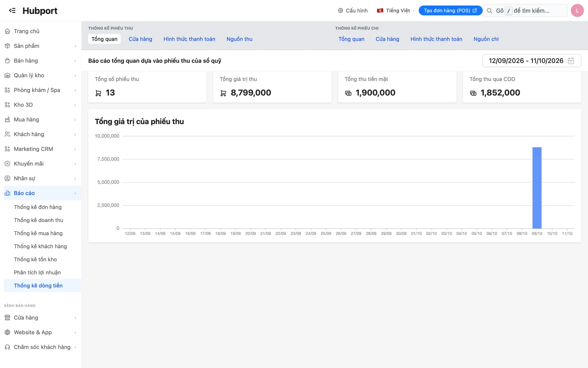Collapse the Báo cáo menu chevron
Viewport: 588px width, 368px height.
coord(75,193)
